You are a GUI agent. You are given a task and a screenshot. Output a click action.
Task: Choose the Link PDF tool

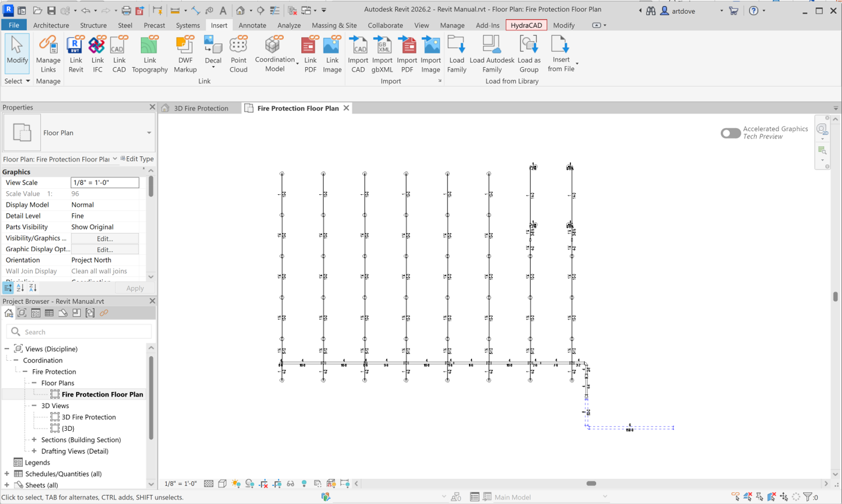310,54
